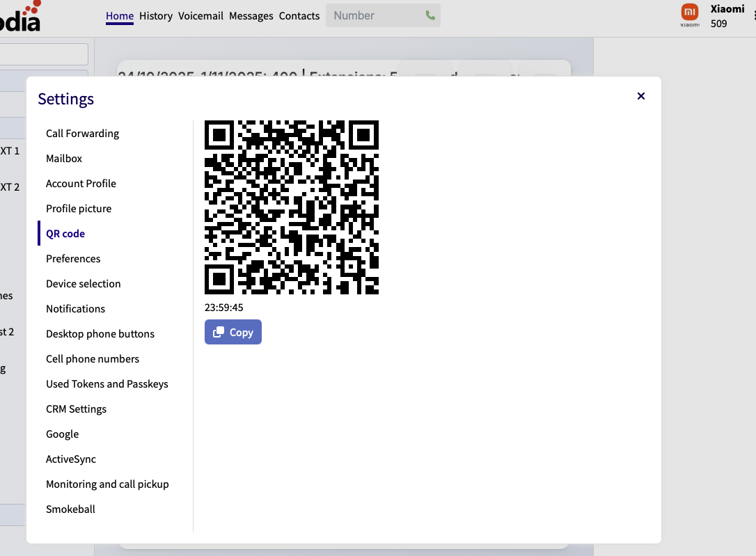Select Smokeball integration settings

70,509
